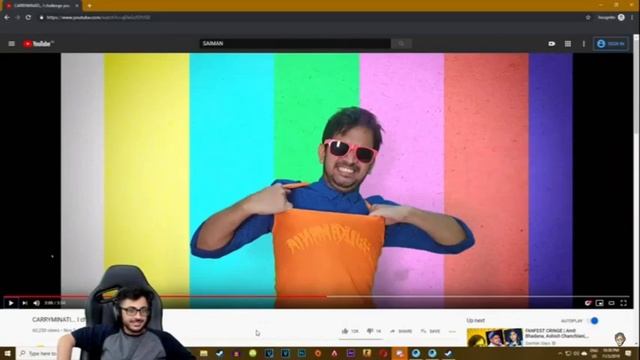Click the SIGN IN button
Image resolution: width=640 pixels, height=360 pixels.
(x=611, y=44)
